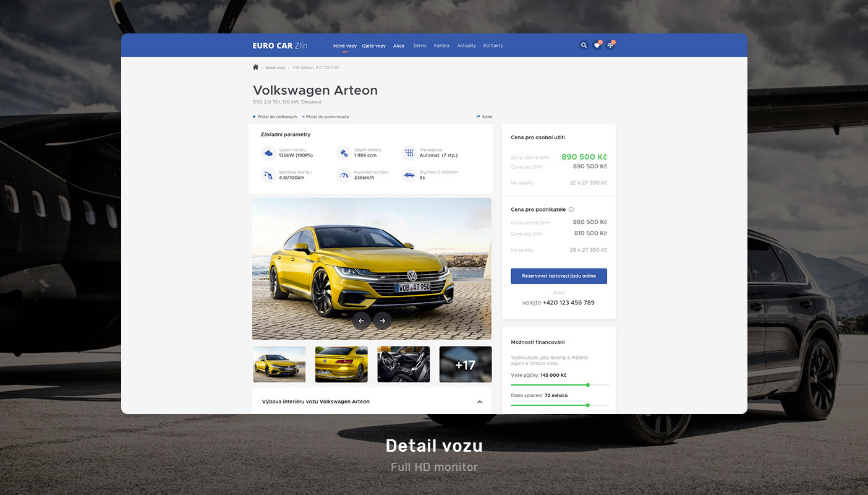Click the gearbox (Převodovka) icon
This screenshot has height=495, width=868.
coord(409,153)
